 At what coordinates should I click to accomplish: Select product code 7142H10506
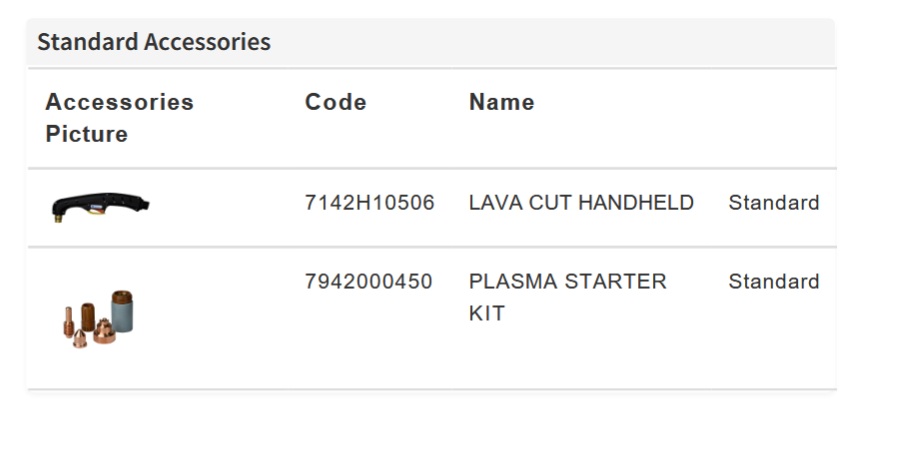click(x=369, y=203)
